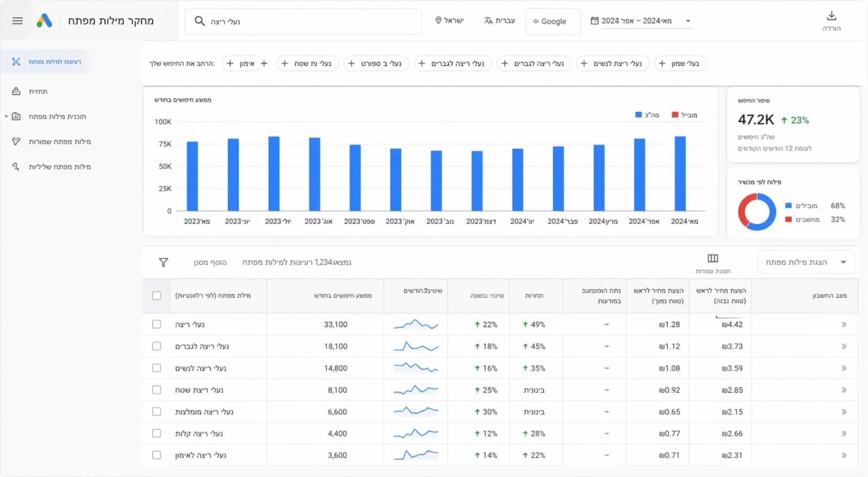
Task: Open the columns view icon
Action: tap(713, 258)
